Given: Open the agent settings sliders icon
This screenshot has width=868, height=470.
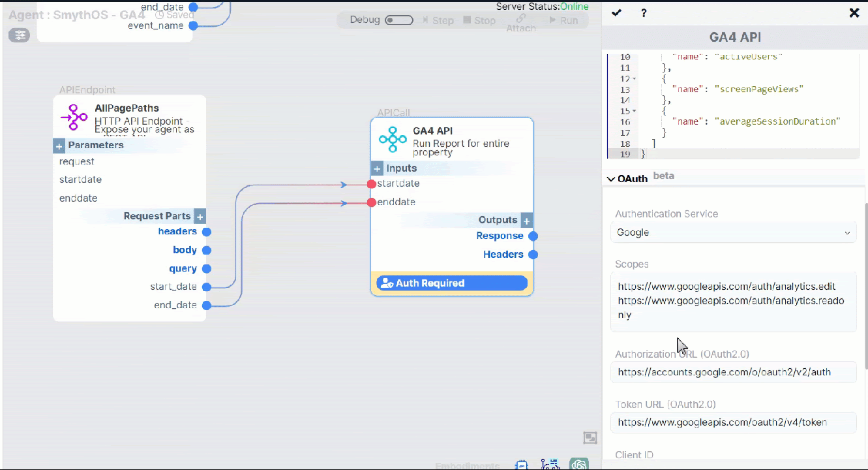Looking at the screenshot, I should click(x=19, y=35).
